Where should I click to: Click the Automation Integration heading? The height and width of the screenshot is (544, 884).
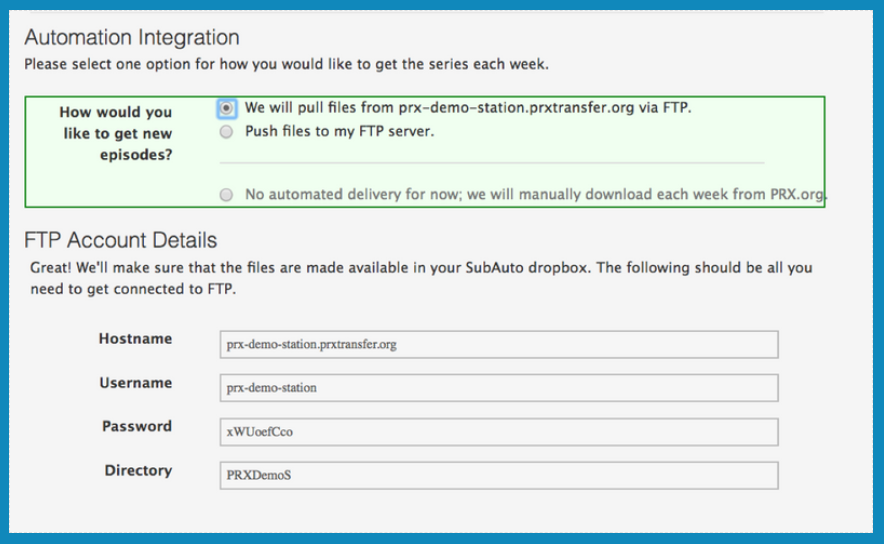click(132, 38)
